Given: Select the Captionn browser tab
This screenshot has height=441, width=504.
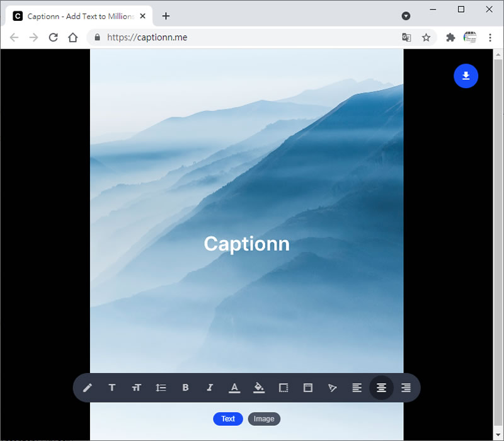Looking at the screenshot, I should click(79, 16).
